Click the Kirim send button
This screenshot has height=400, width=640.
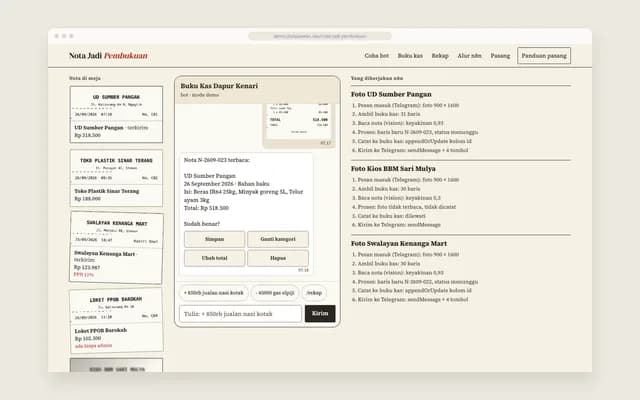click(320, 313)
